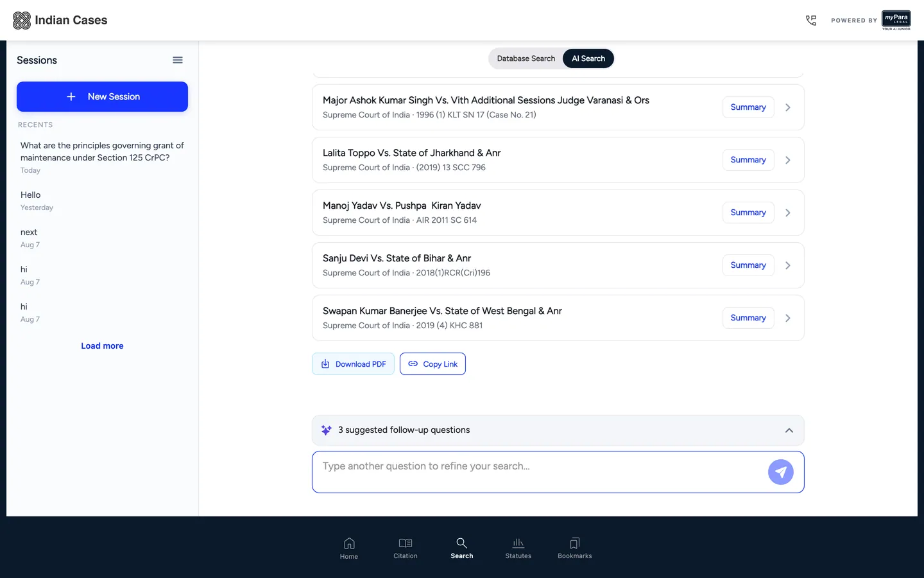The height and width of the screenshot is (578, 924).
Task: Expand Lalita Toppo case chevron
Action: point(788,160)
